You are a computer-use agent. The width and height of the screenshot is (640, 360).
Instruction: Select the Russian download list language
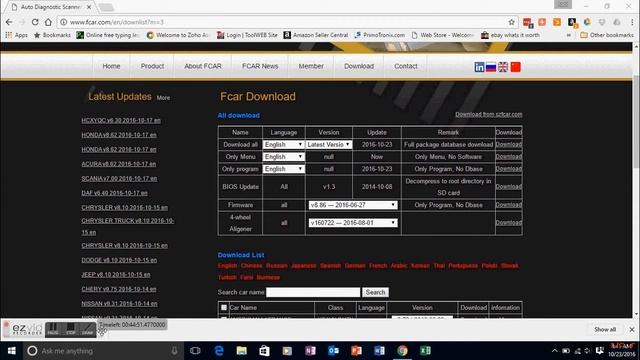(x=277, y=266)
